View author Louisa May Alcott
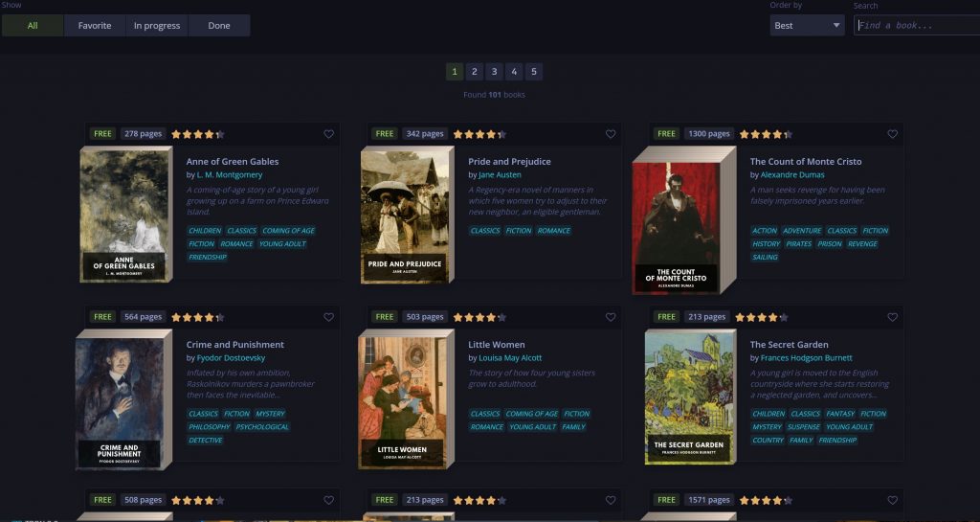This screenshot has height=522, width=980. (x=510, y=358)
